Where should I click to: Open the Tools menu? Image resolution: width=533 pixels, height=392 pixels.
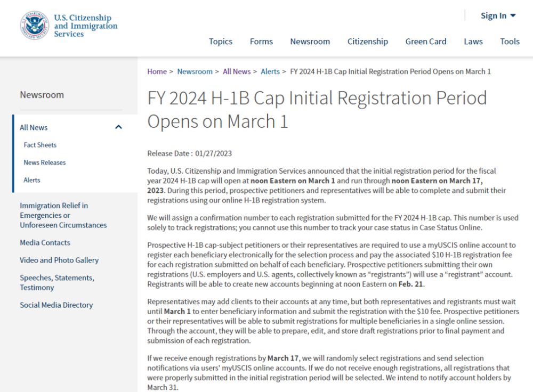pyautogui.click(x=509, y=42)
